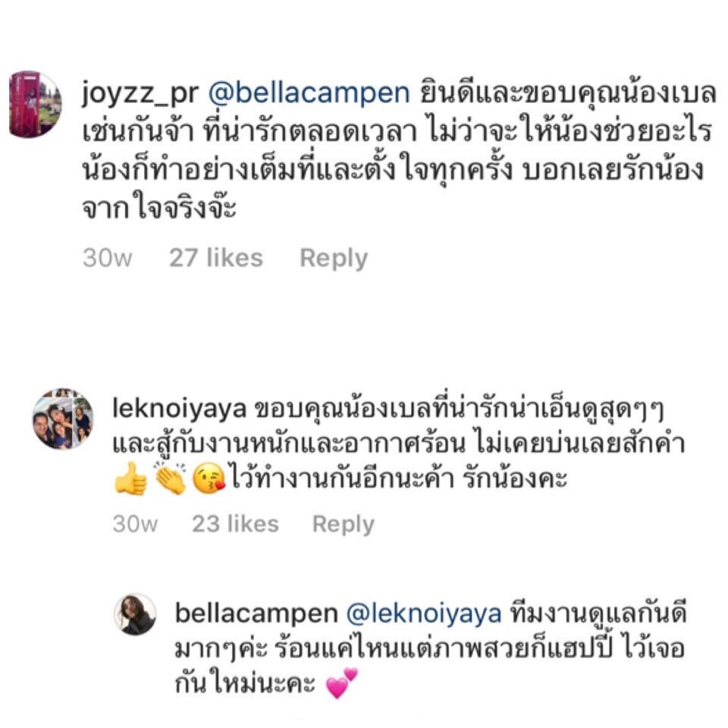
Task: Tap the leknoiyaya username
Action: click(x=179, y=409)
